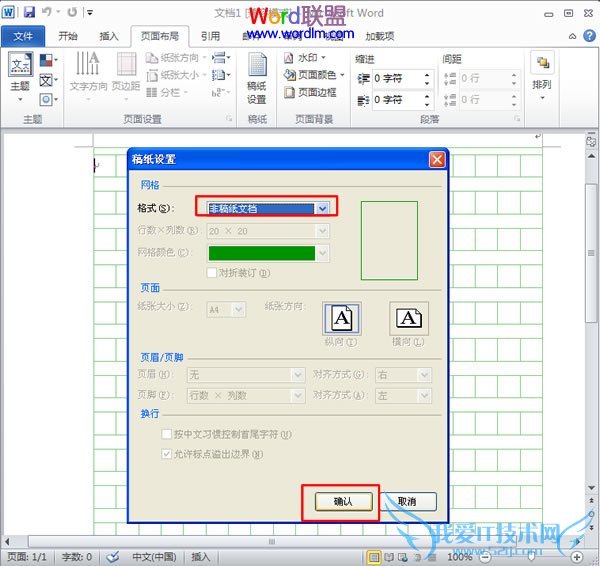Expand the 格式 format dropdown
600x566 pixels.
click(x=321, y=208)
